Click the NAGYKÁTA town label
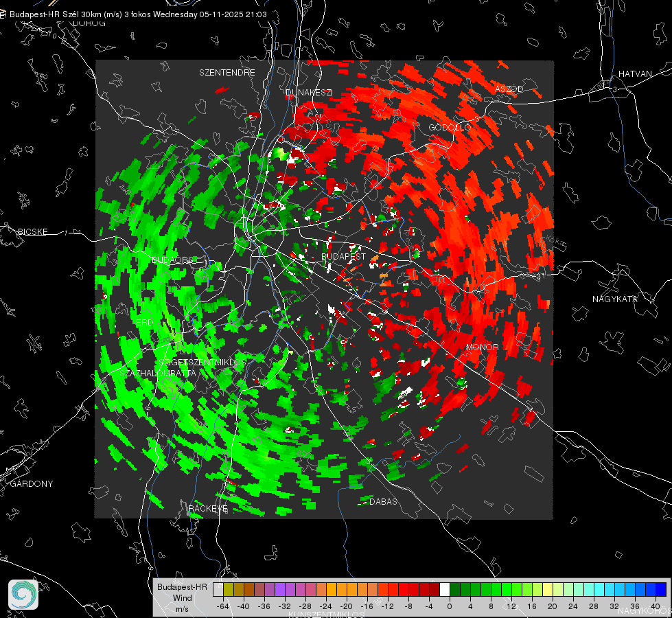 [615, 299]
